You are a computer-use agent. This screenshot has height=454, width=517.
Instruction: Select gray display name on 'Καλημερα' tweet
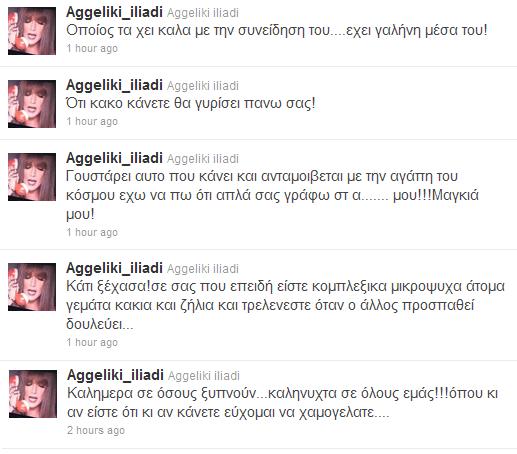[x=204, y=376]
